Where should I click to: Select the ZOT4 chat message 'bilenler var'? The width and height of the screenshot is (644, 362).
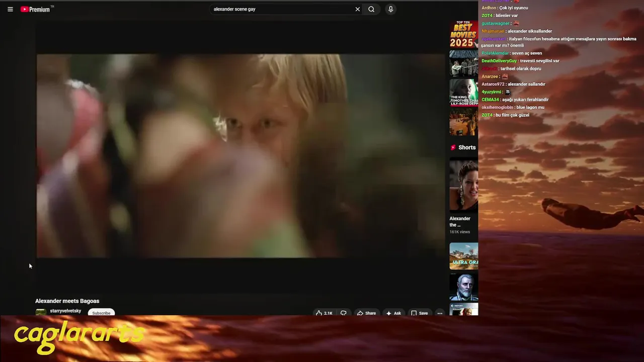click(507, 16)
